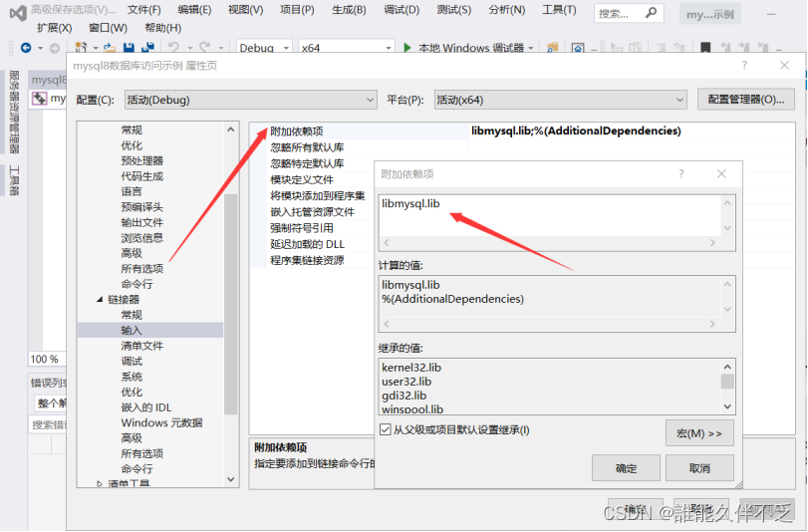Open the 扩展(X) menu

tap(54, 28)
